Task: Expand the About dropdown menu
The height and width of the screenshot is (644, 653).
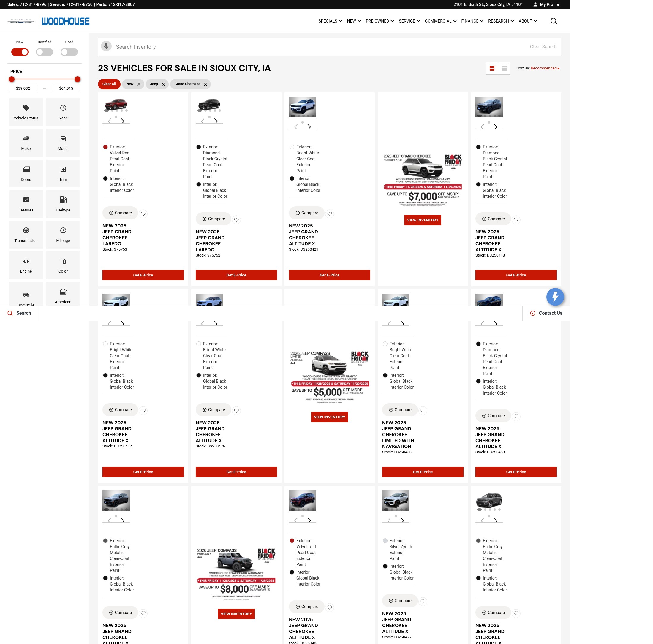Action: pos(528,21)
